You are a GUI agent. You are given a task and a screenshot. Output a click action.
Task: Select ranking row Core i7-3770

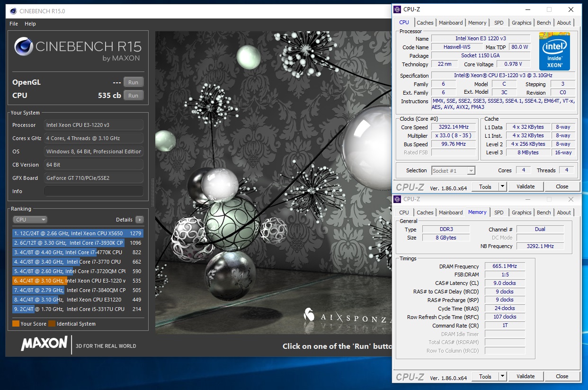click(x=78, y=262)
